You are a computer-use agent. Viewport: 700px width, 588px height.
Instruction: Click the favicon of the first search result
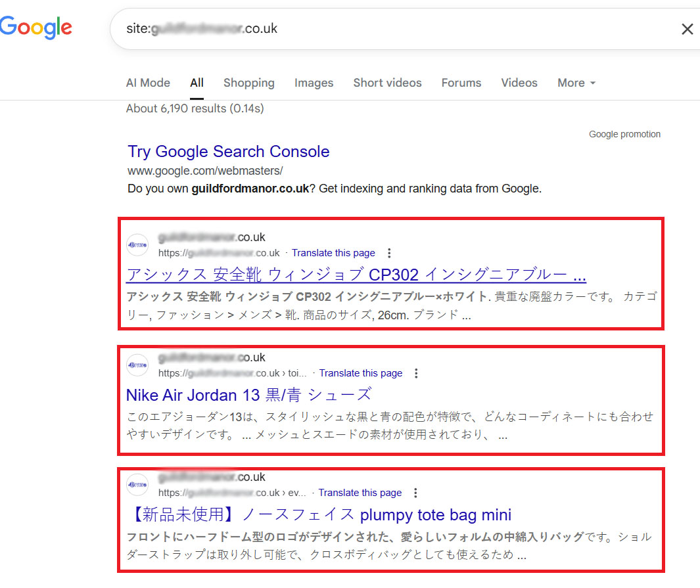(x=137, y=244)
